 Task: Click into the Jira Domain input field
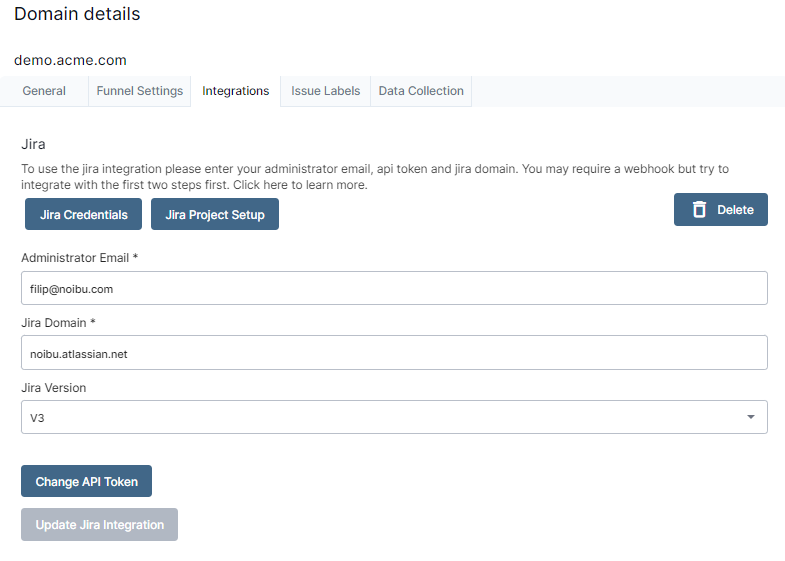coord(394,353)
